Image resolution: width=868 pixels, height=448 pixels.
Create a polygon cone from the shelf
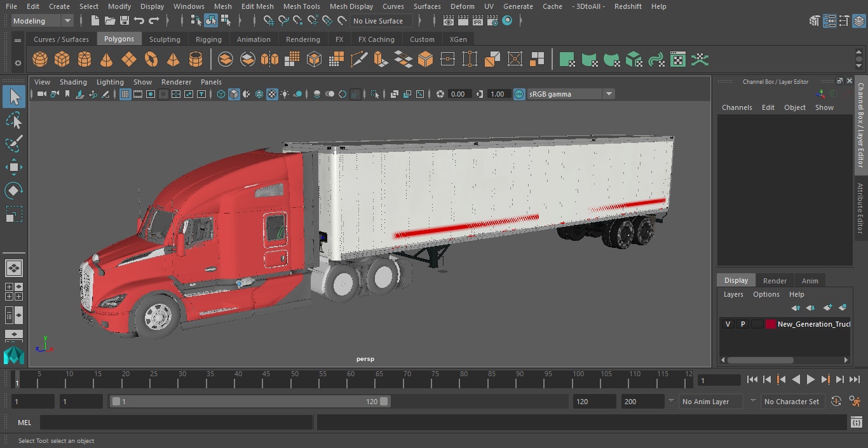click(x=107, y=60)
